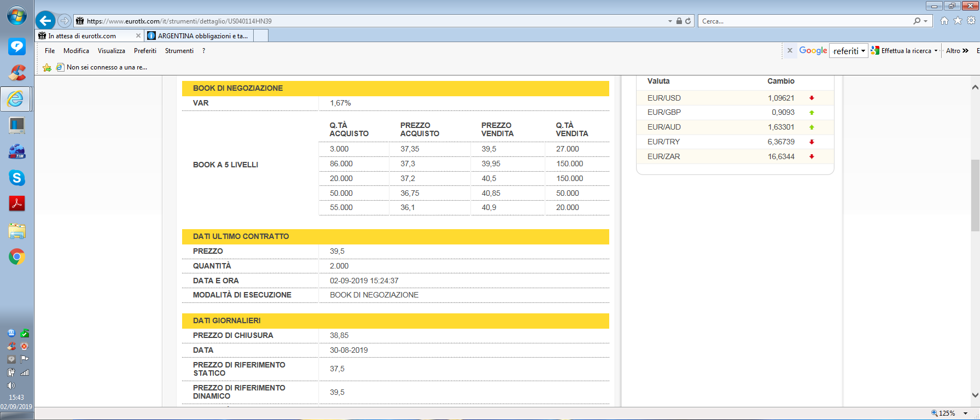Click the page scrollbar down arrow
Image resolution: width=980 pixels, height=420 pixels.
[975, 394]
